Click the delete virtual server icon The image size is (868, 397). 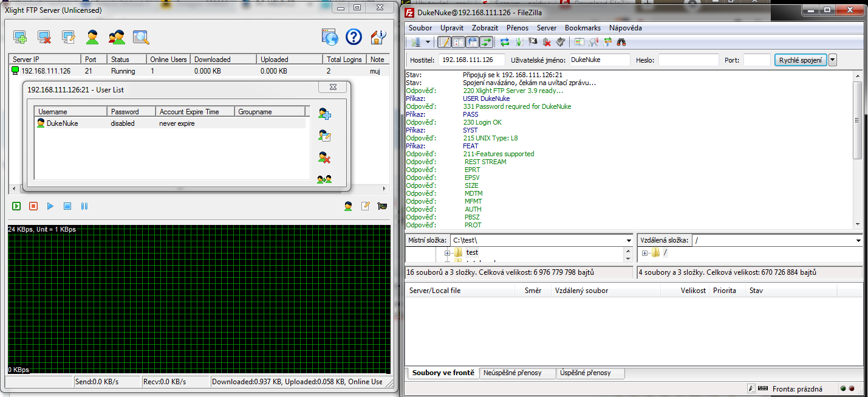tap(44, 38)
